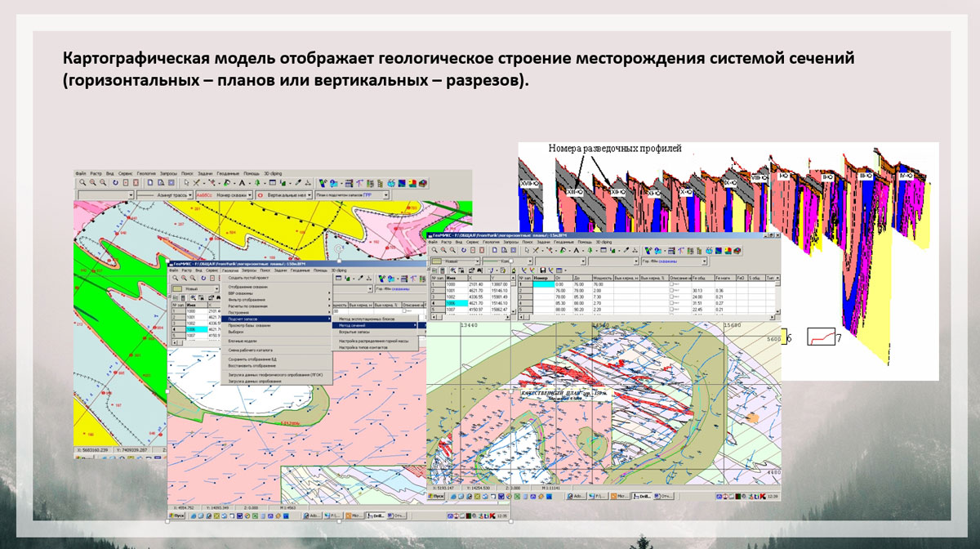Open '3D cliping' menu in table window
Image resolution: width=980 pixels, height=549 pixels.
tap(604, 242)
